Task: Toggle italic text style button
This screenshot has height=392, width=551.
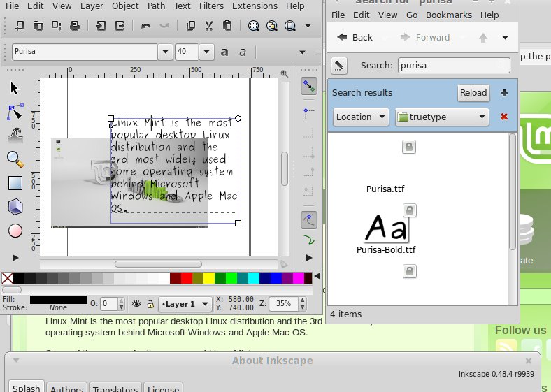Action: coord(243,52)
